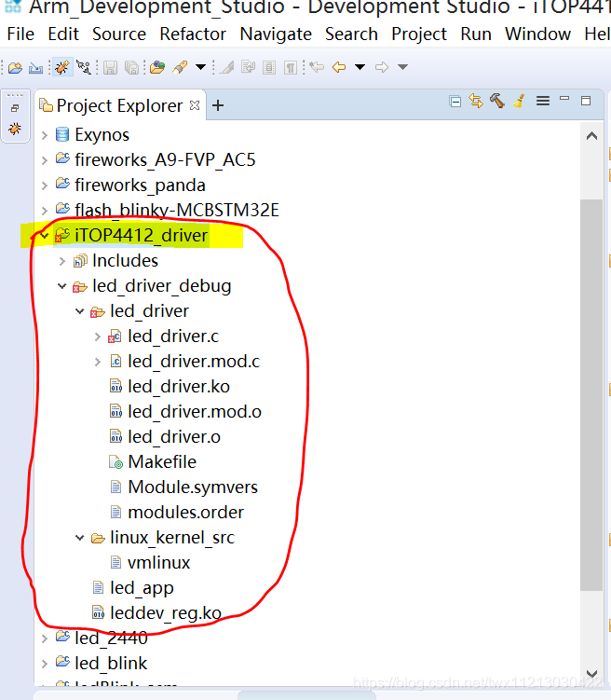Click the Open Type folder icon

pos(157,67)
